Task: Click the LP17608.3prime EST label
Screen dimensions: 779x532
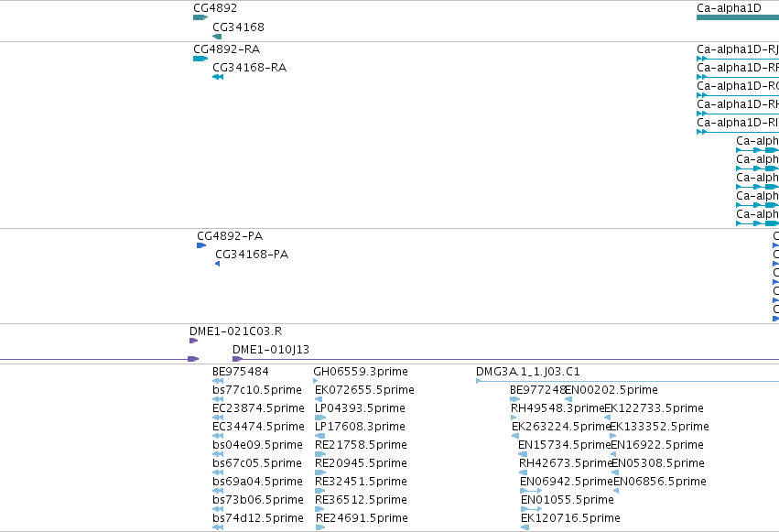Action: pos(360,426)
